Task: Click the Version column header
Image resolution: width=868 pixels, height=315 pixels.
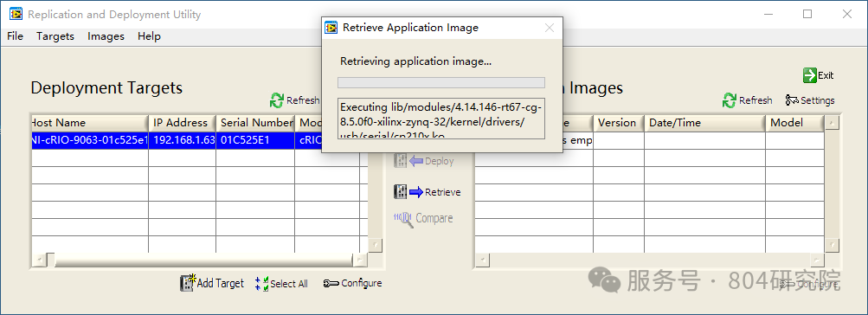Action: click(x=619, y=123)
